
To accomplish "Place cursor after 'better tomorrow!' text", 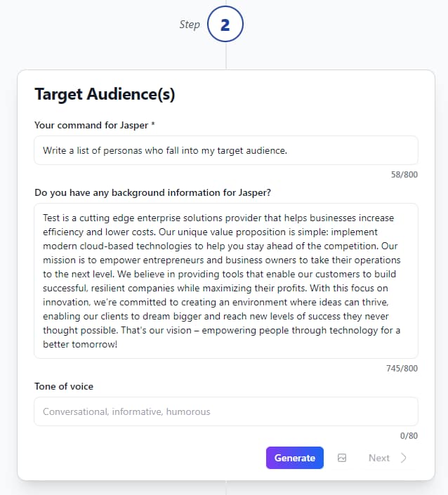I will coord(117,345).
